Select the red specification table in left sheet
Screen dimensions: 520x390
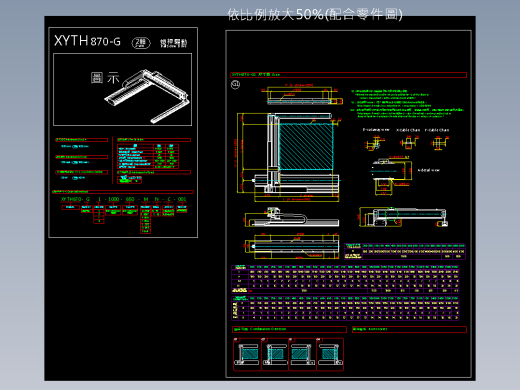(x=148, y=156)
